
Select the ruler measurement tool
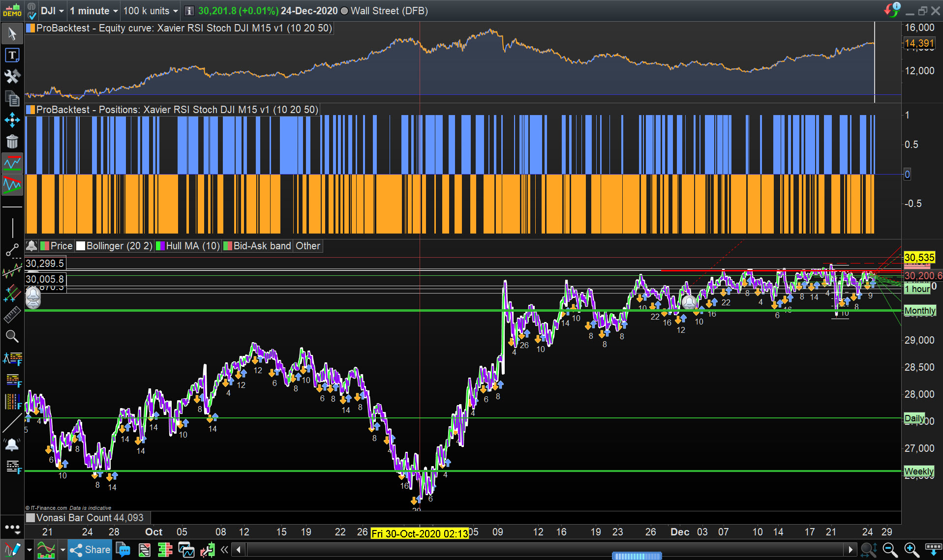12,315
